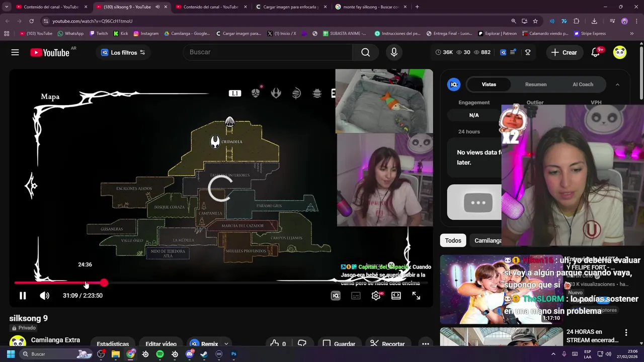Open the IQ button in player controls

click(336, 296)
